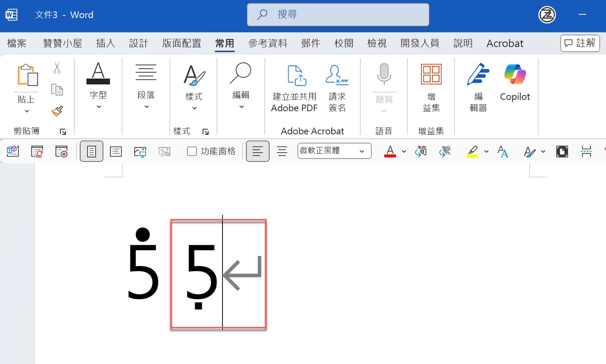Image resolution: width=606 pixels, height=364 pixels.
Task: Open the 檔案 tab
Action: coord(17,43)
